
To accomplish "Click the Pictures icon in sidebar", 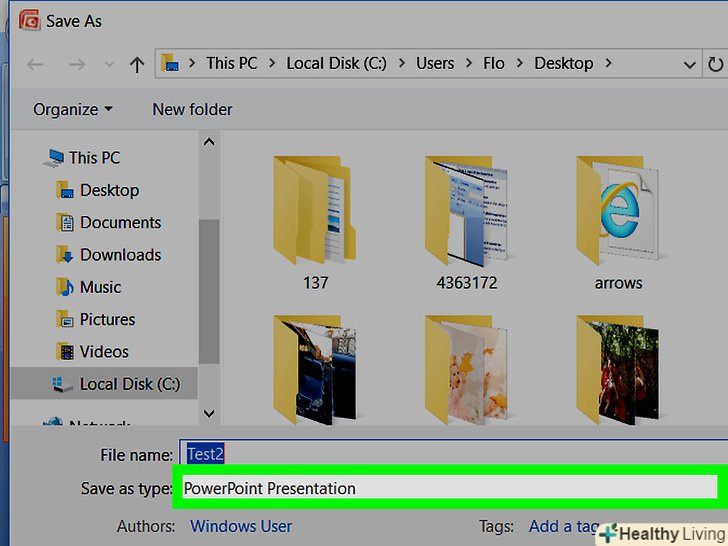I will click(65, 319).
